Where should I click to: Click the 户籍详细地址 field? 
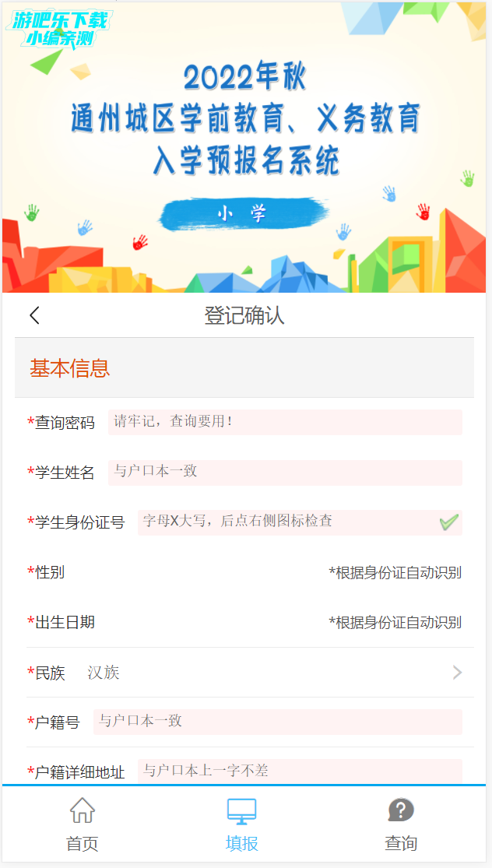[300, 771]
